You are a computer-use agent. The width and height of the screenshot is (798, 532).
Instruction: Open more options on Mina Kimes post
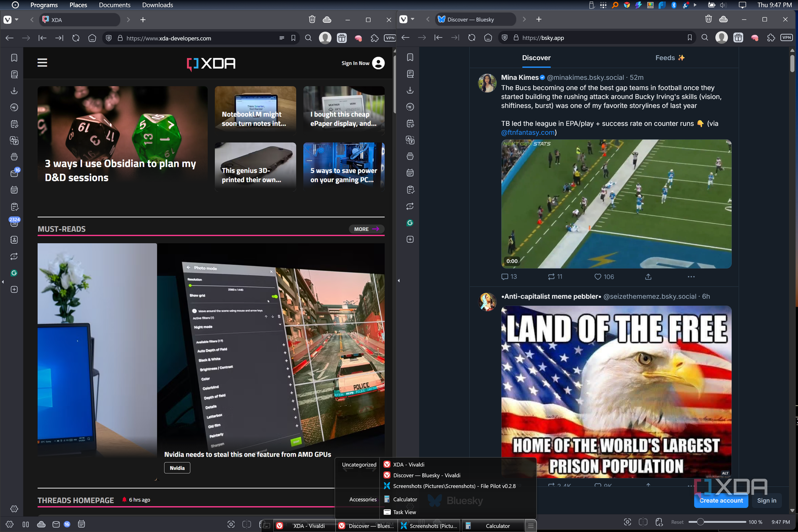point(691,277)
